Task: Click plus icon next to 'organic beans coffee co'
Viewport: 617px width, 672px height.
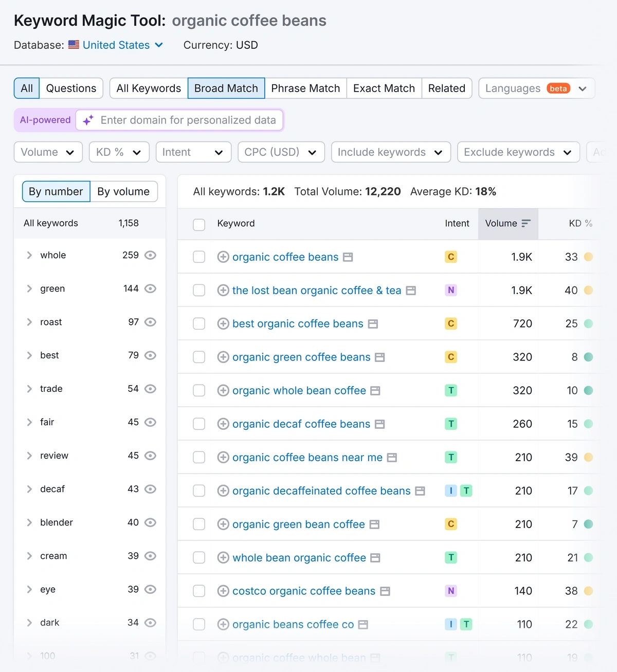Action: click(223, 625)
